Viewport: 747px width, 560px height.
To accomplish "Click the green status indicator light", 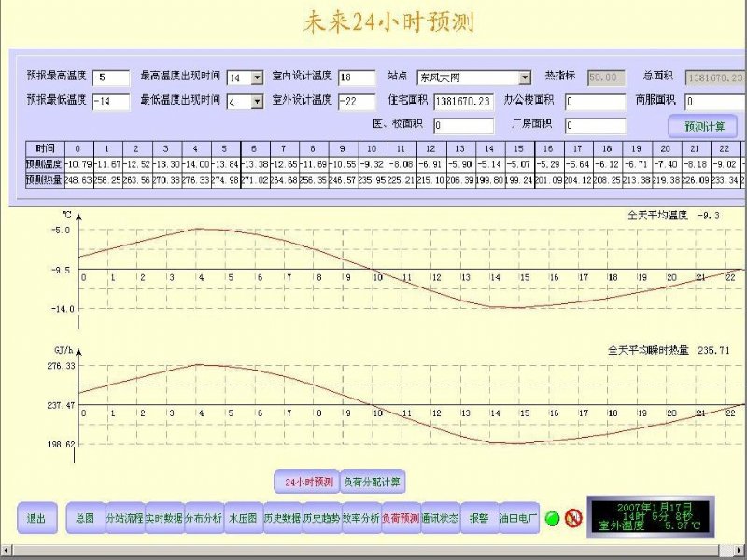I will point(552,518).
